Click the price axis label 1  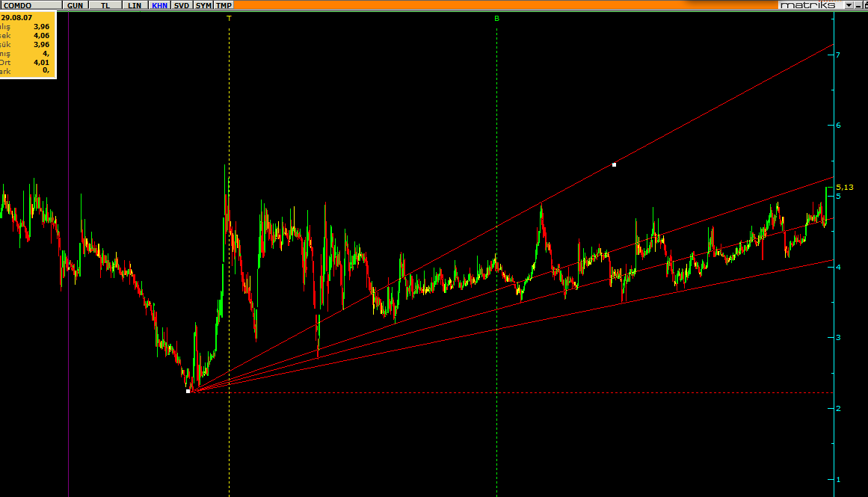coord(838,479)
